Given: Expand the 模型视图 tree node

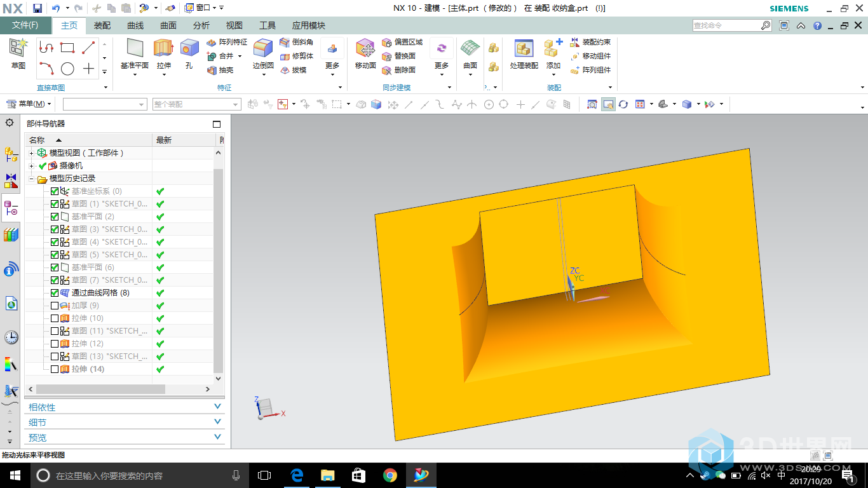Looking at the screenshot, I should 32,153.
